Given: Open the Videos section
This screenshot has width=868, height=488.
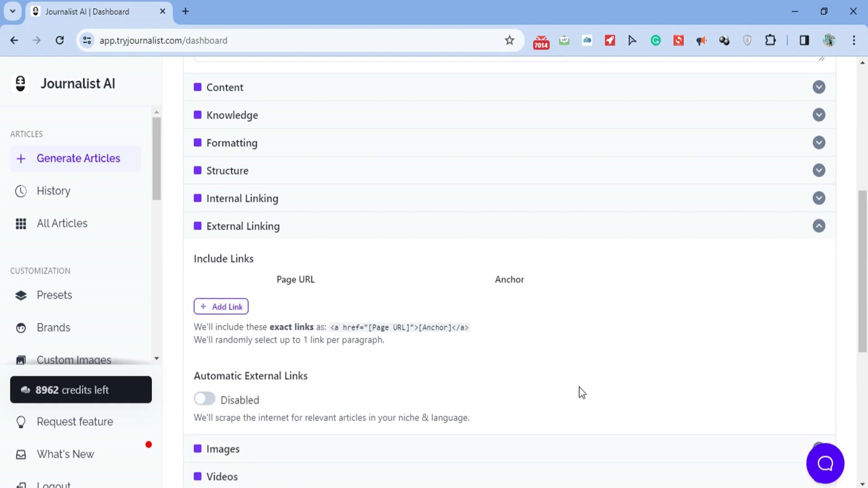Looking at the screenshot, I should tap(509, 476).
